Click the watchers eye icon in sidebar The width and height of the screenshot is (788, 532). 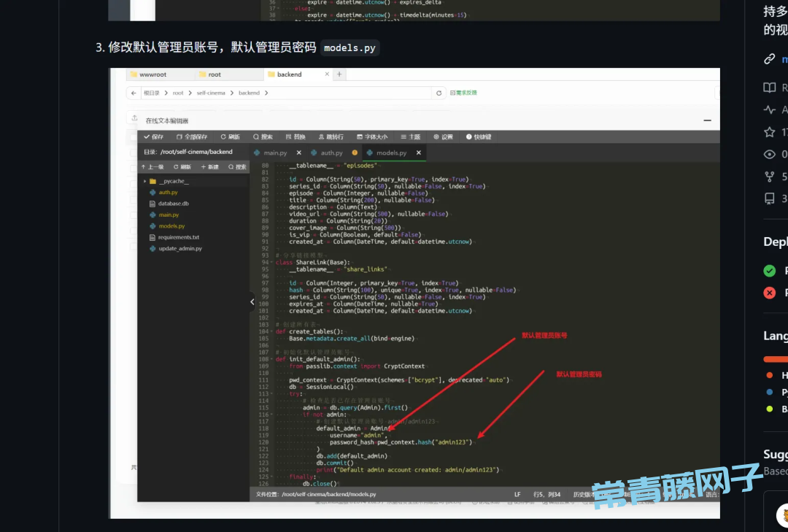[769, 154]
